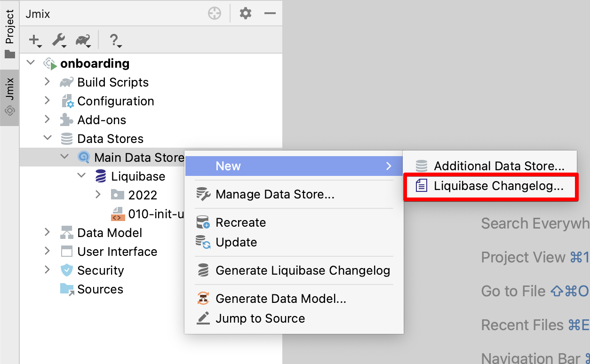Expand the Configuration node
Image resolution: width=590 pixels, height=364 pixels.
point(47,101)
